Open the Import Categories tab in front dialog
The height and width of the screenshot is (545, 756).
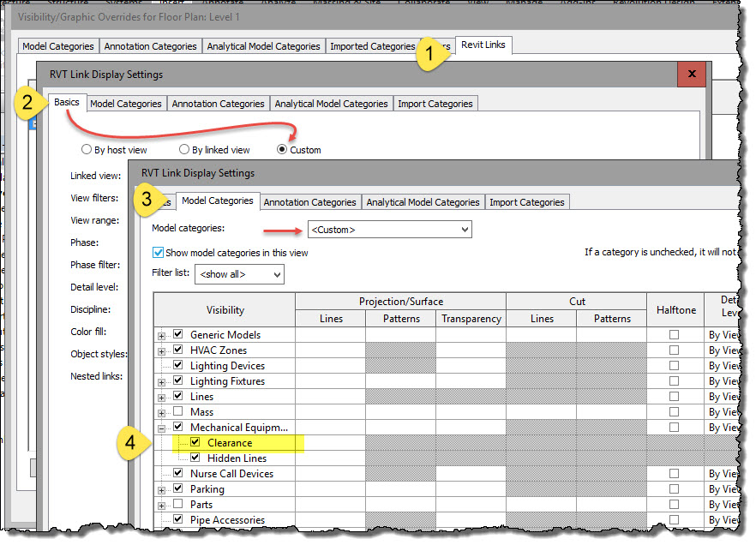click(527, 202)
